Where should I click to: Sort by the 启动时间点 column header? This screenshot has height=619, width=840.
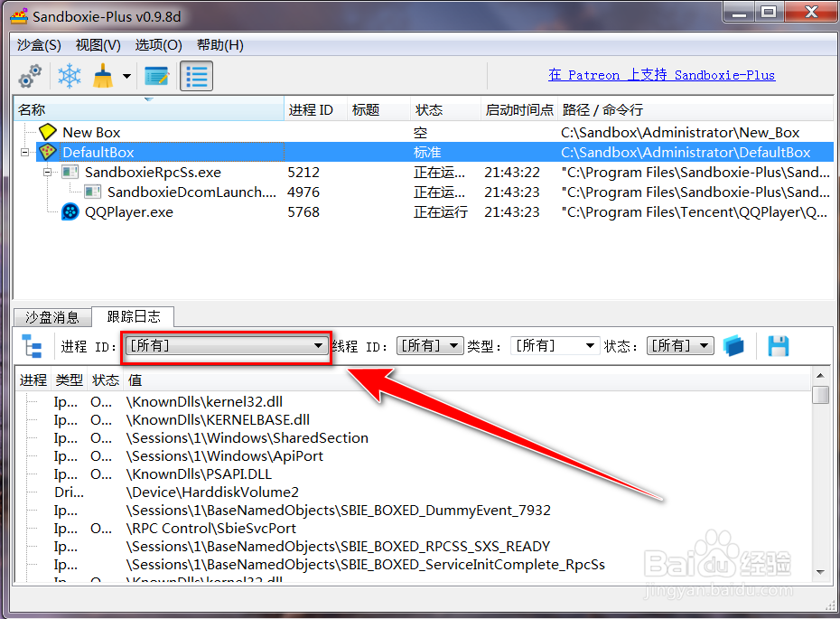coord(518,110)
